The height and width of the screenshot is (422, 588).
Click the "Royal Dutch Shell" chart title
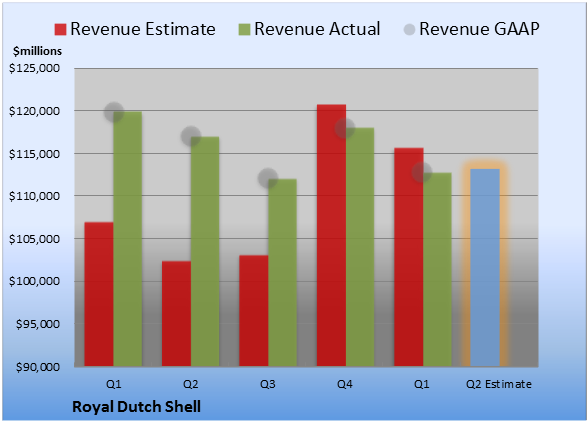point(136,407)
